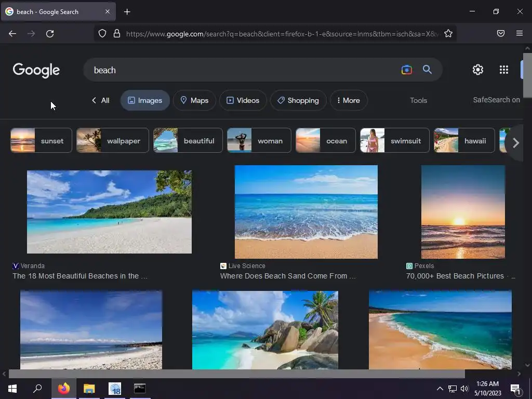Open pebbly beach with cloudy sky image
The width and height of the screenshot is (532, 399).
[x=91, y=330]
